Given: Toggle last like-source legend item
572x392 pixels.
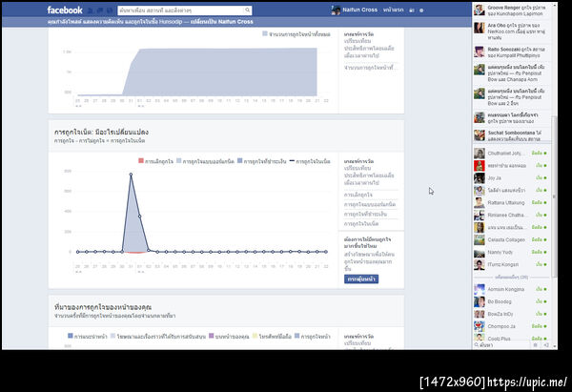Looking at the screenshot, I should click(x=313, y=336).
